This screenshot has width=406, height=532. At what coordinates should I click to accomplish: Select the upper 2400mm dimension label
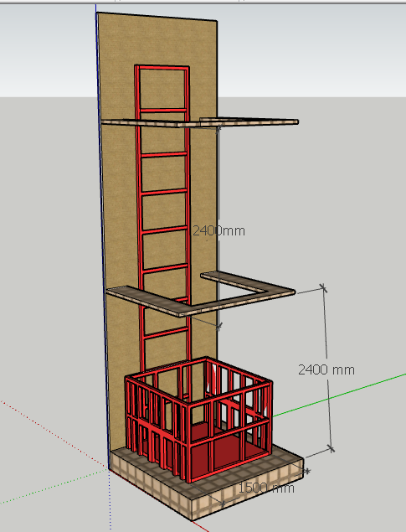click(x=218, y=231)
